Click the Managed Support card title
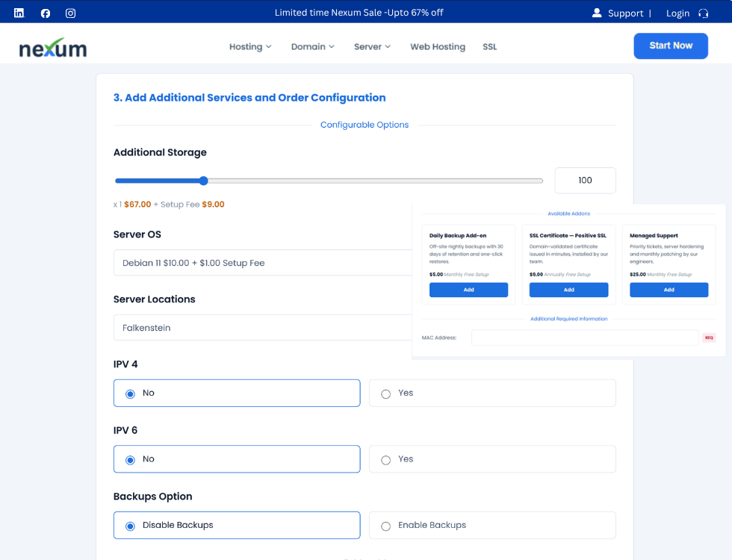Screen dimensions: 732x560 click(x=654, y=236)
